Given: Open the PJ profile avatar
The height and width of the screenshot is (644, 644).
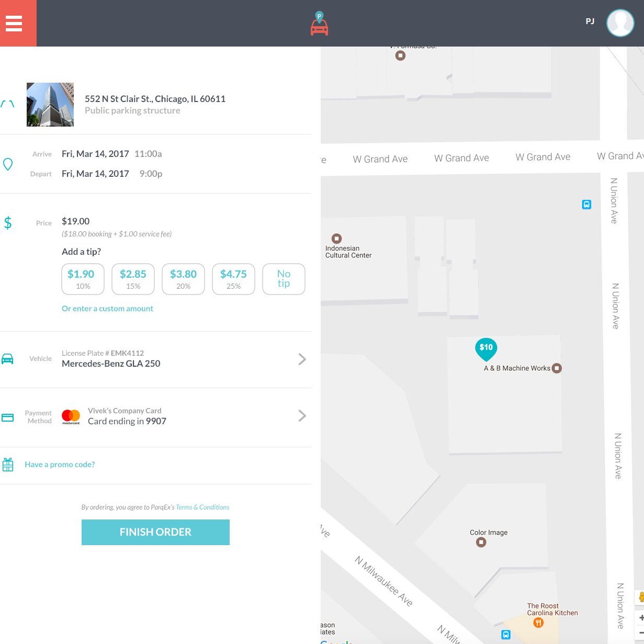Looking at the screenshot, I should (x=620, y=23).
